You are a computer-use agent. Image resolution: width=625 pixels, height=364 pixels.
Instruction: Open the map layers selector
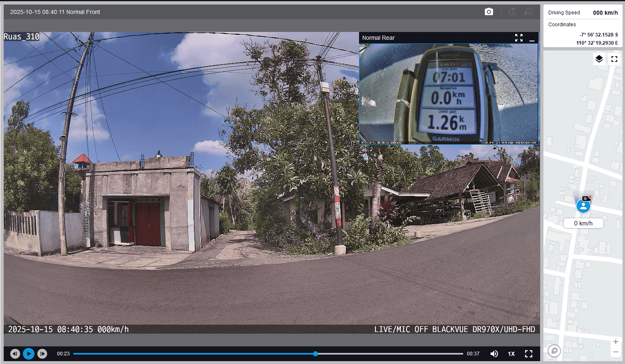599,59
